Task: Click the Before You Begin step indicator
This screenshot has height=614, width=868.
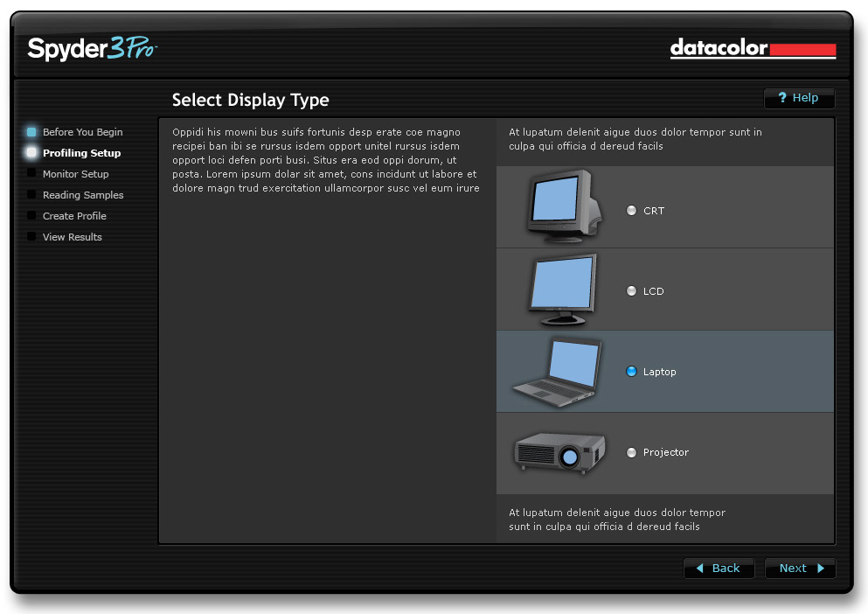Action: pos(31,132)
